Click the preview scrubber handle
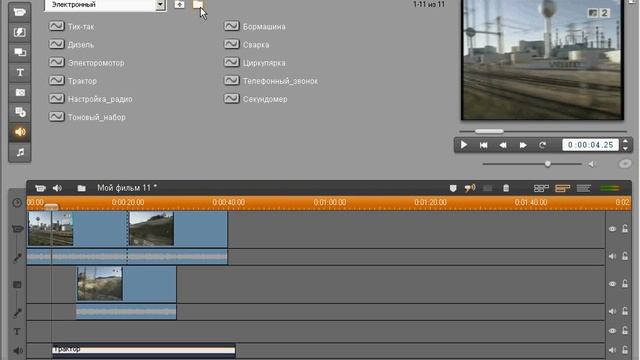The image size is (640, 360). [x=489, y=131]
